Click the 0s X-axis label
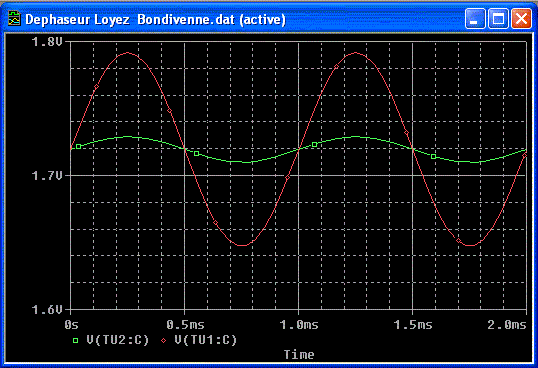Image resolution: width=538 pixels, height=368 pixels. tap(71, 324)
